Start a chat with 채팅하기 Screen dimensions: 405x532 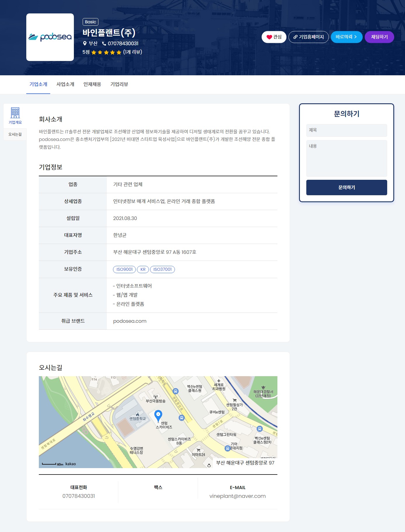[379, 37]
